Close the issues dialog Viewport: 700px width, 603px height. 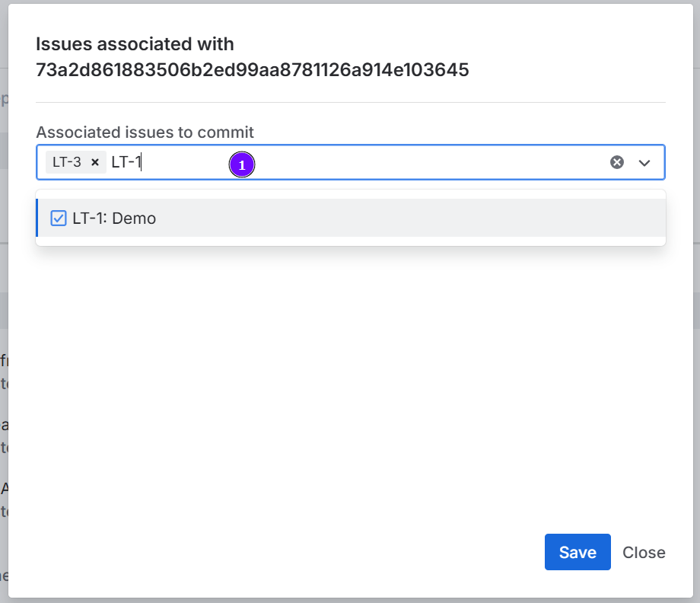(644, 552)
